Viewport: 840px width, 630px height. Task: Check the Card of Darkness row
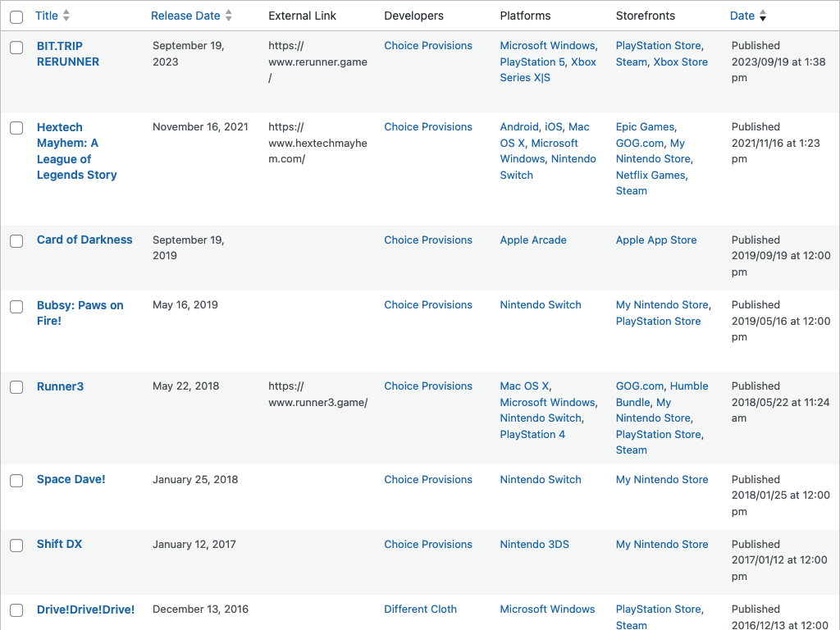click(16, 241)
